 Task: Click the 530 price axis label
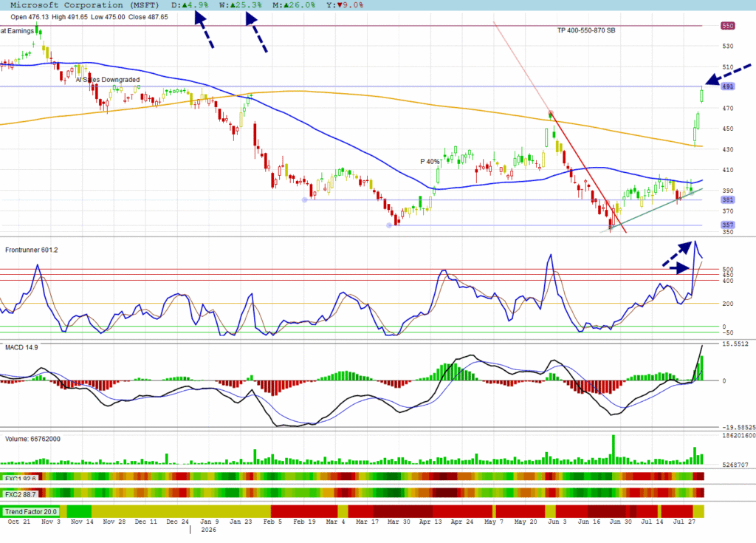click(727, 47)
